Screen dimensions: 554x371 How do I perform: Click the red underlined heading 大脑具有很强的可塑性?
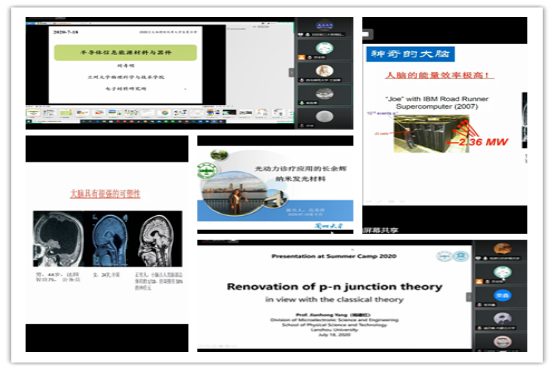point(105,194)
